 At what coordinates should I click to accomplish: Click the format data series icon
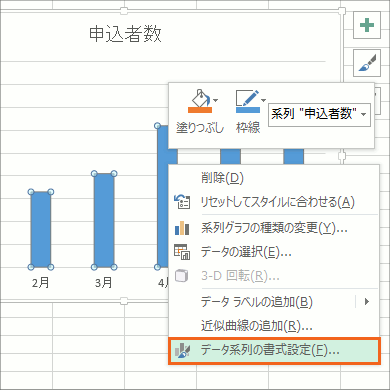point(182,351)
